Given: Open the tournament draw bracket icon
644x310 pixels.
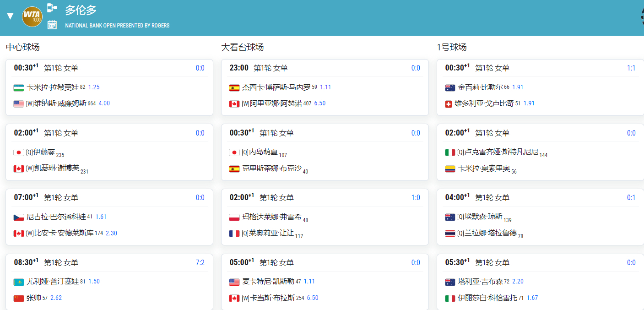Looking at the screenshot, I should click(52, 8).
